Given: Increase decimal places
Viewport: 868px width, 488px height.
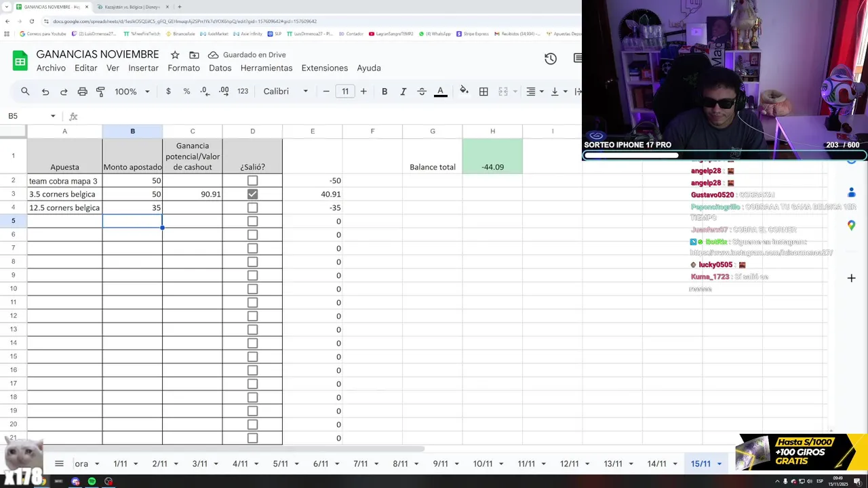Looking at the screenshot, I should pos(224,91).
